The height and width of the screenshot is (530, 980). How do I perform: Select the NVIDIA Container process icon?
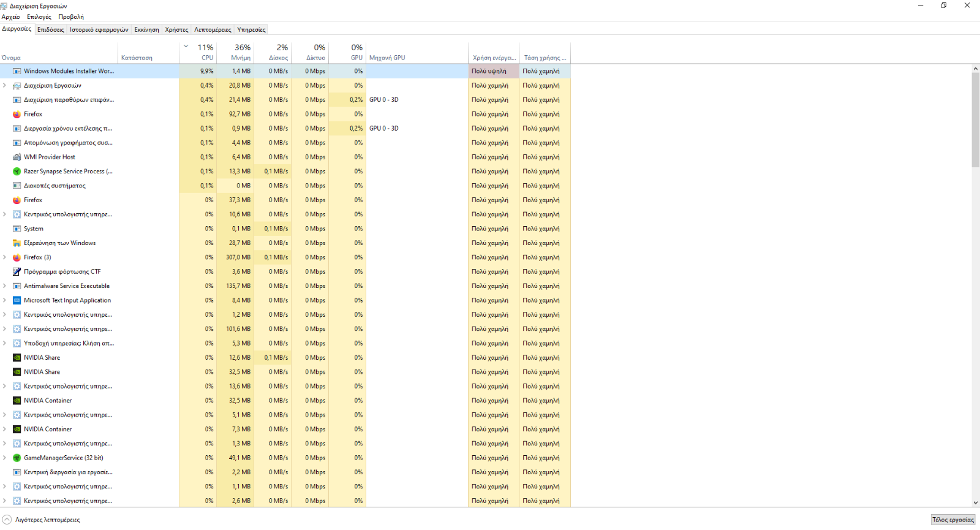click(17, 401)
